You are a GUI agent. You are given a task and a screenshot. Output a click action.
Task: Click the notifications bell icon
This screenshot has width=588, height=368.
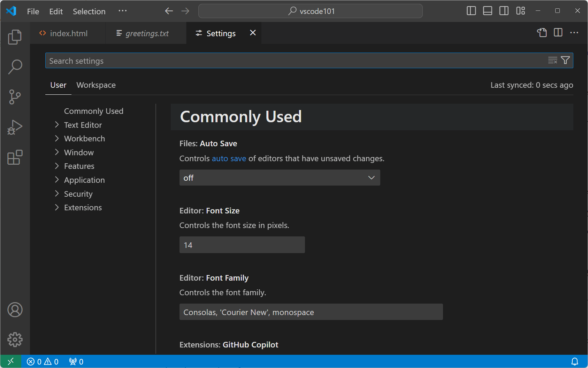click(575, 361)
